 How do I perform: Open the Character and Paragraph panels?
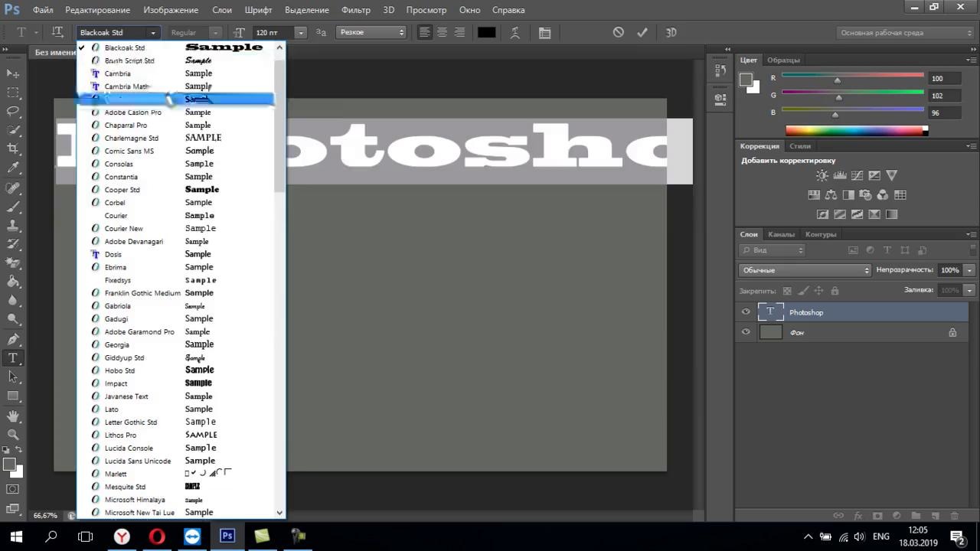point(544,32)
